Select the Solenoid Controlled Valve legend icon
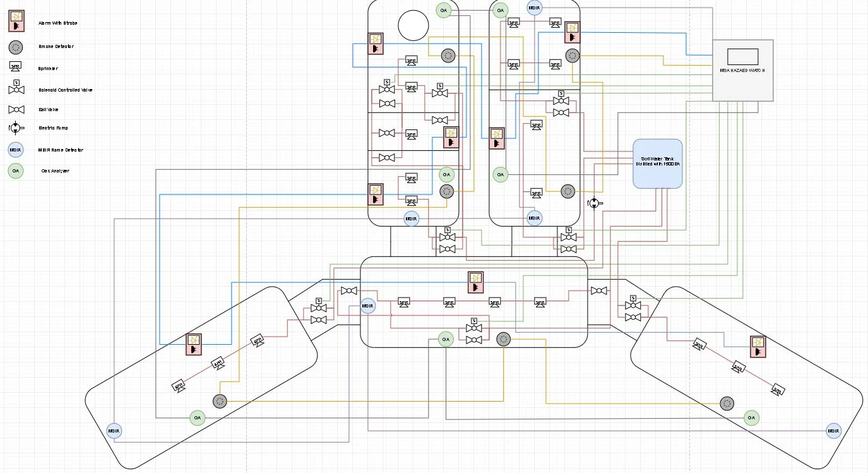Viewport: 868px width, 473px height. tap(16, 87)
